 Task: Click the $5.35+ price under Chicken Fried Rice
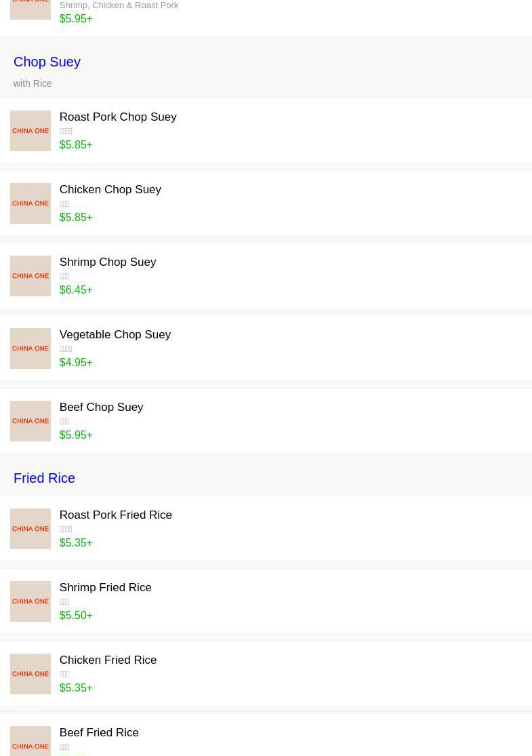coord(76,688)
